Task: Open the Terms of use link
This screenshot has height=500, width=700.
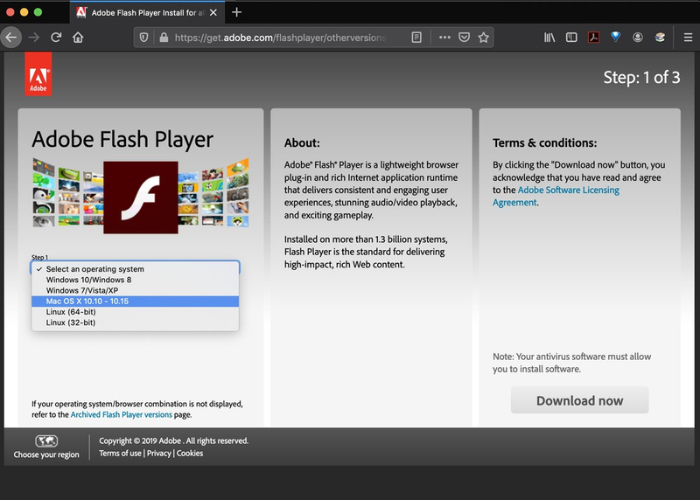Action: pos(120,453)
